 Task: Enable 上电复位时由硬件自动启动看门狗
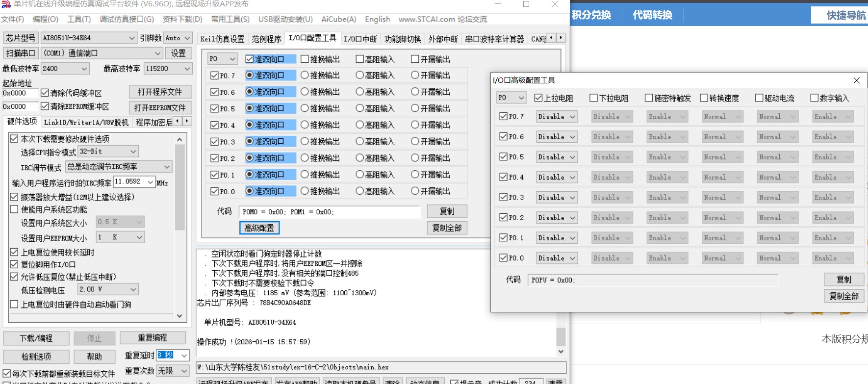coord(14,304)
